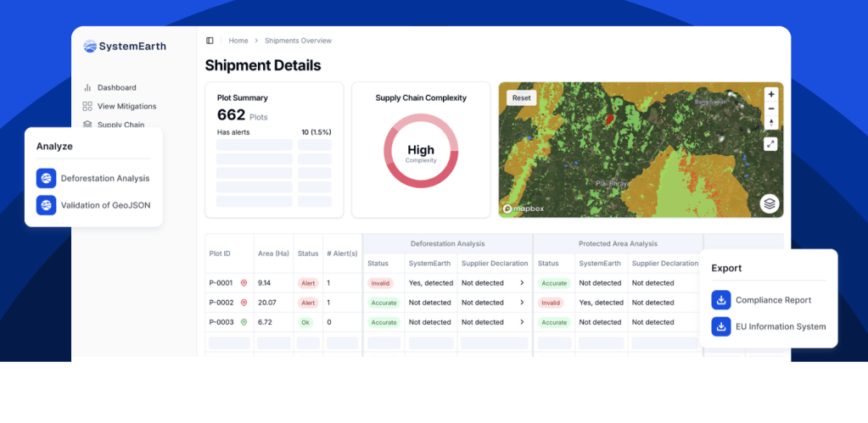
Task: Click the Protected Area Analysis group header
Action: coord(618,243)
